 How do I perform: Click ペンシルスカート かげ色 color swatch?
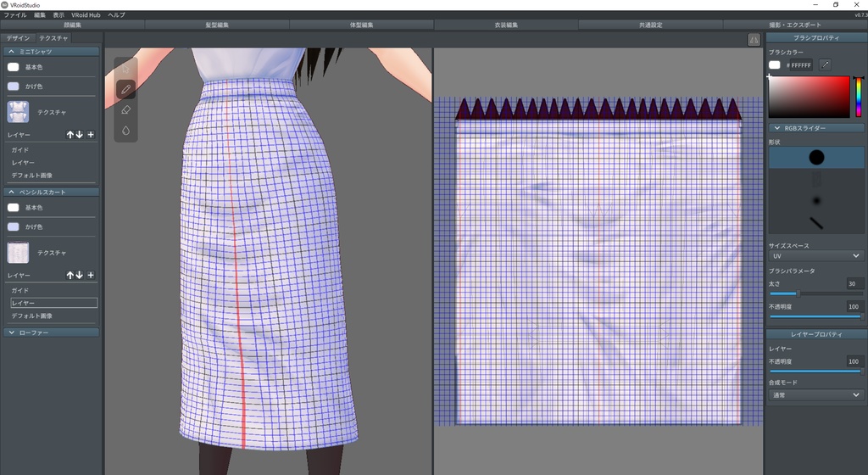tap(14, 227)
